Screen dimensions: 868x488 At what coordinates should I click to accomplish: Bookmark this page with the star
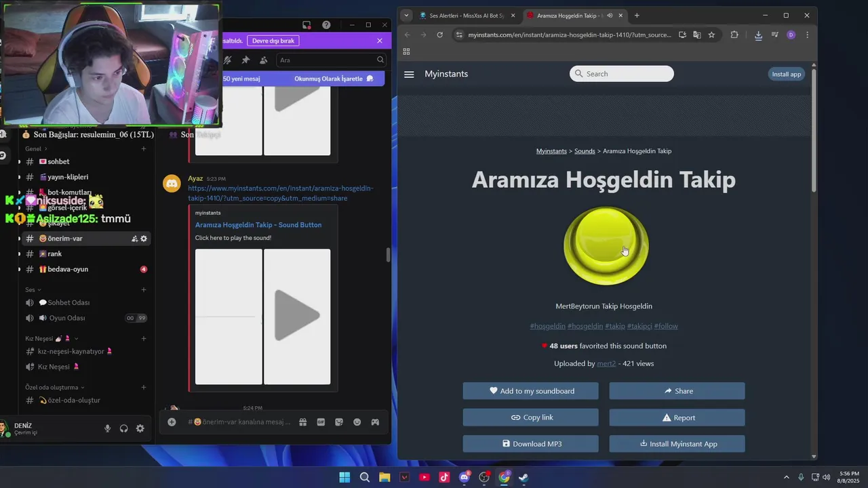tap(711, 35)
